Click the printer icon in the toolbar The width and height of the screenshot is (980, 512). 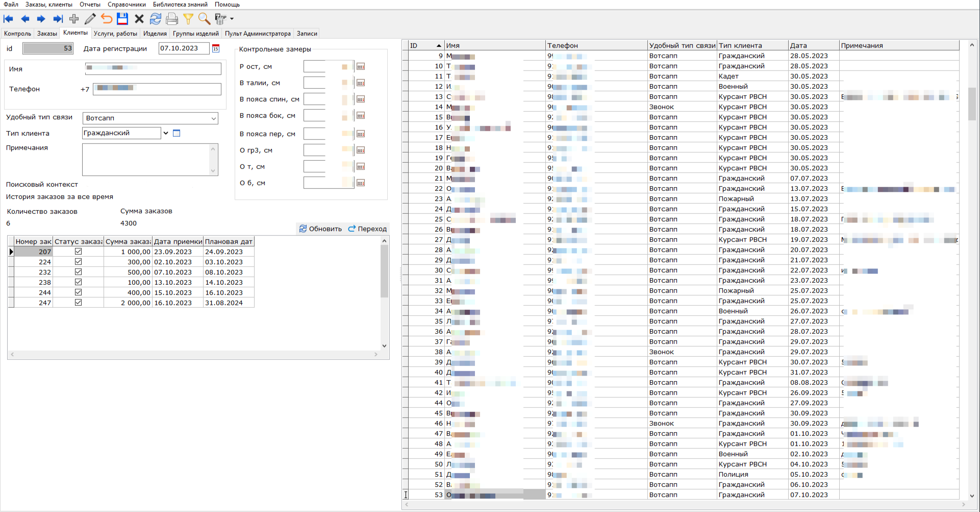click(172, 19)
